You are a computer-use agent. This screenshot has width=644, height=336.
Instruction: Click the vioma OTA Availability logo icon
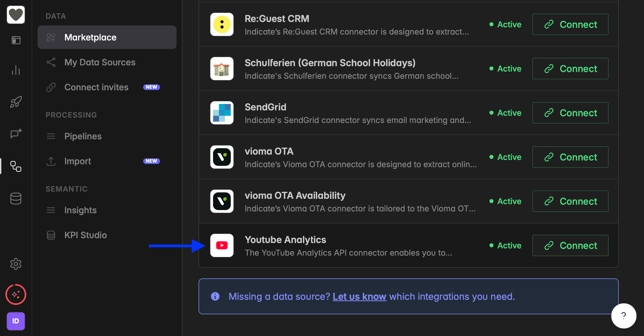[222, 201]
